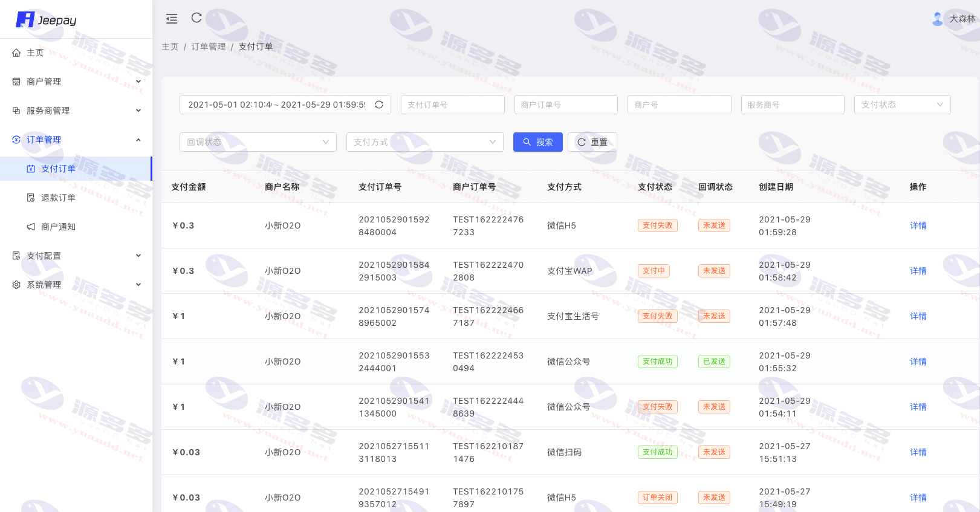Open 详情 for order created 01:57:48
The width and height of the screenshot is (980, 512).
click(918, 316)
